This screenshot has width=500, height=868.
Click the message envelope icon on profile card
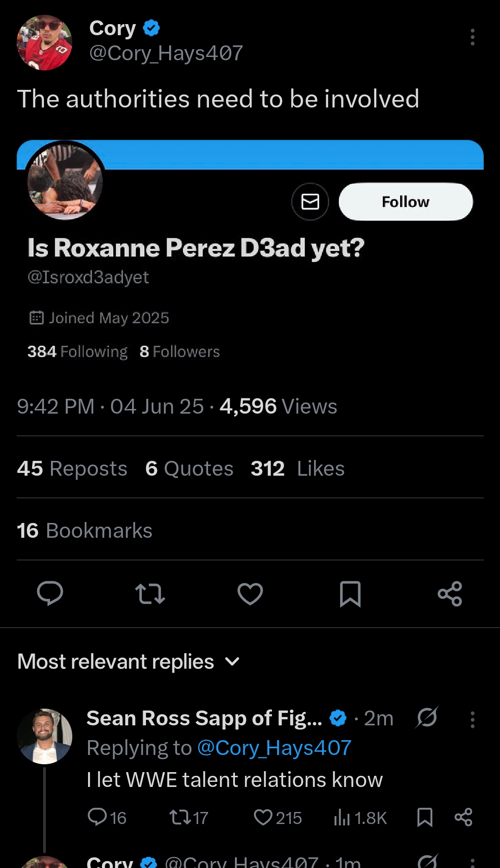310,202
